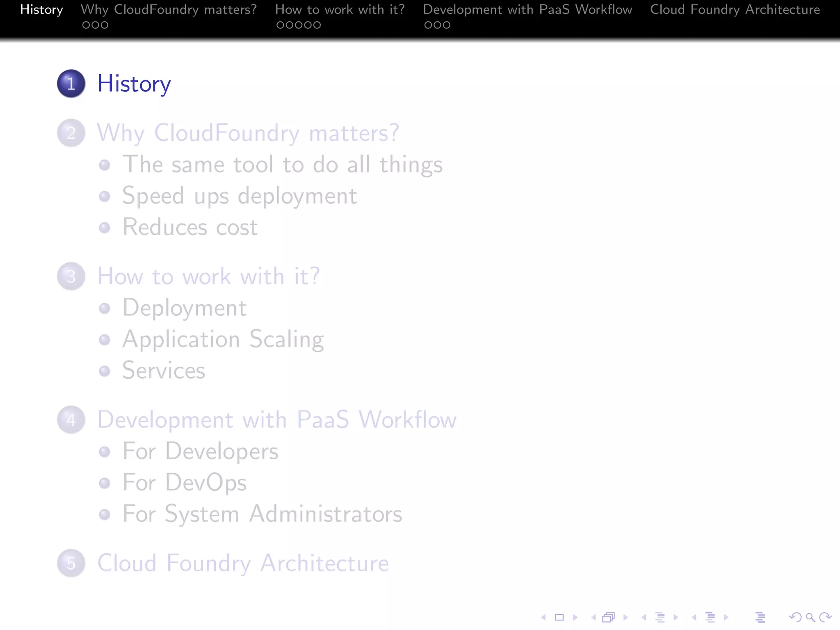Select second mini-frame circle under How to work with it?
The width and height of the screenshot is (840, 630).
[x=290, y=25]
